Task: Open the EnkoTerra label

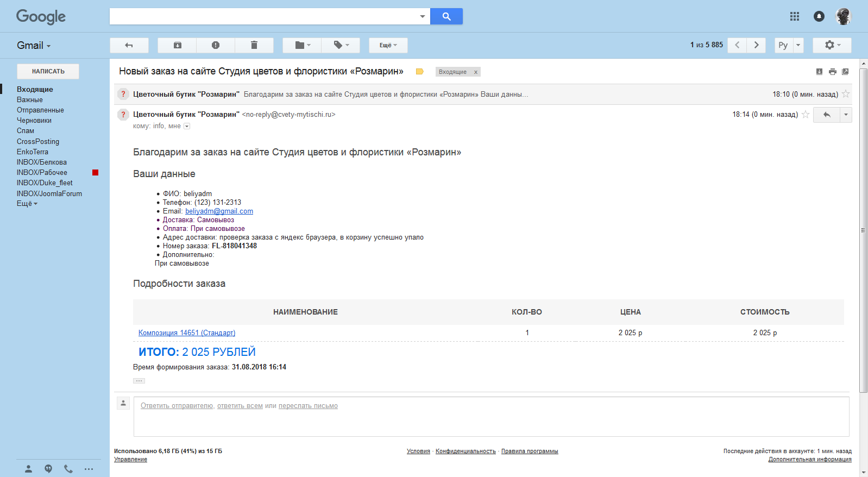Action: point(33,152)
